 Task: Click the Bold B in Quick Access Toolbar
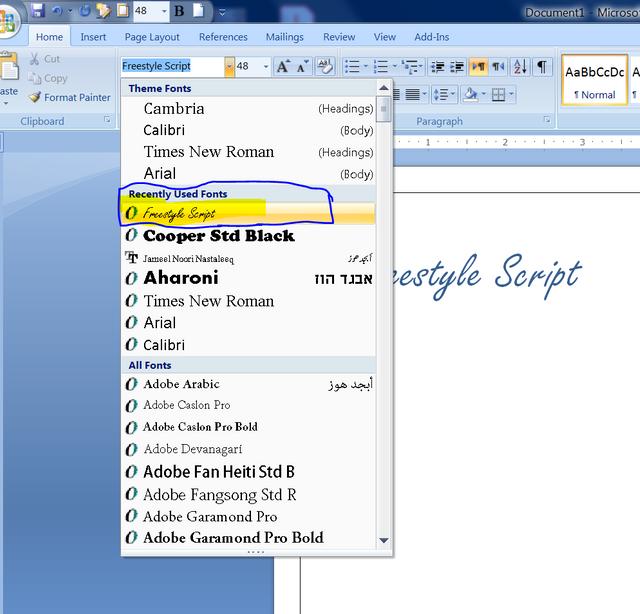tap(179, 11)
